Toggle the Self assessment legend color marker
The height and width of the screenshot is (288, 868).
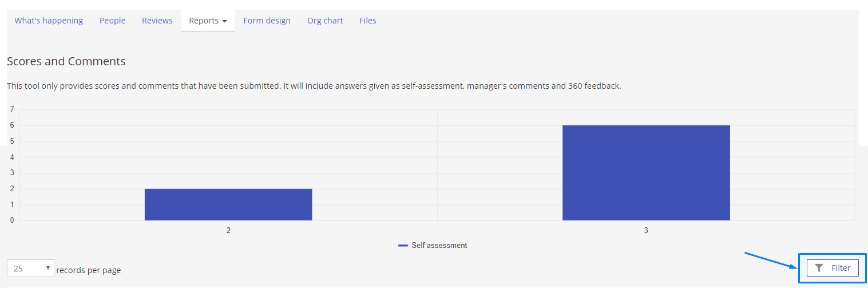(403, 246)
